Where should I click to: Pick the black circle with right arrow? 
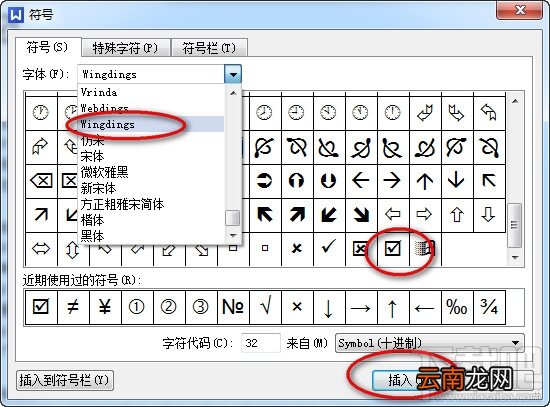click(265, 181)
